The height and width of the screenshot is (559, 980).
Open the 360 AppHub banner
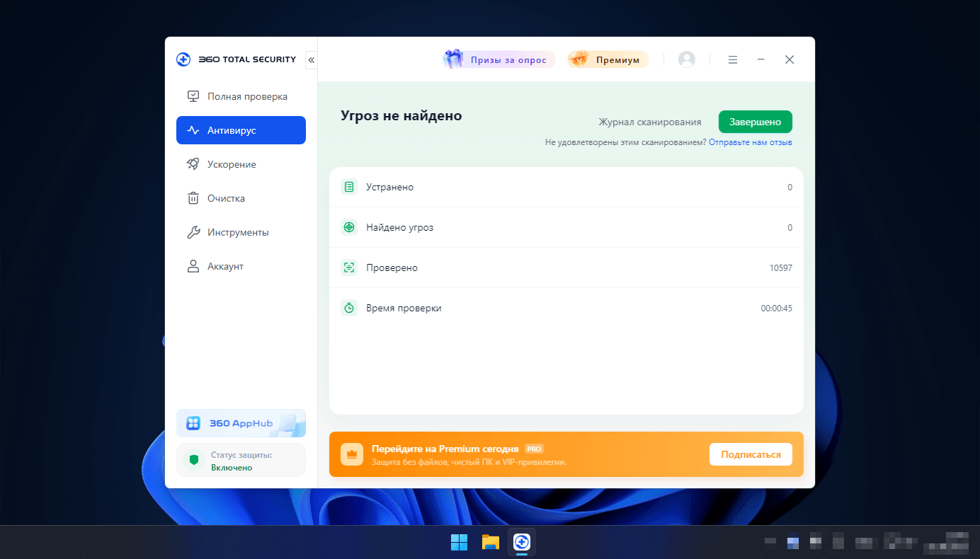[241, 423]
